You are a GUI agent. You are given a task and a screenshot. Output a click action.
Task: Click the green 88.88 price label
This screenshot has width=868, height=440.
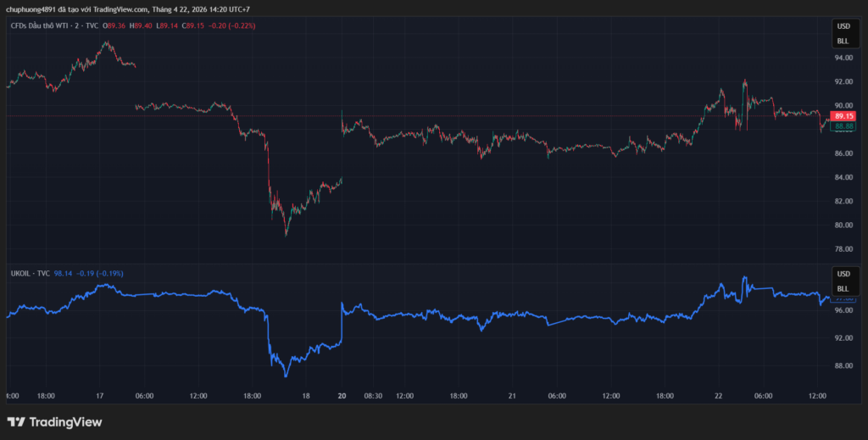pos(843,126)
